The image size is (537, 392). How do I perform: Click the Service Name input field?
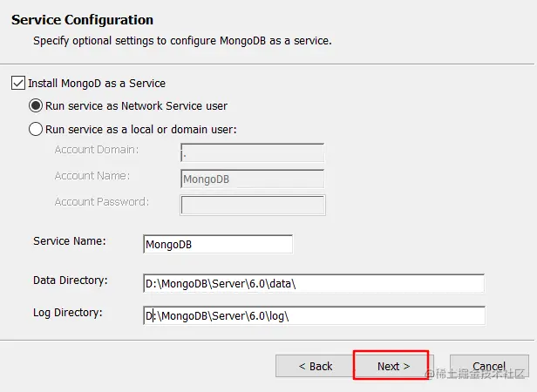click(x=218, y=245)
